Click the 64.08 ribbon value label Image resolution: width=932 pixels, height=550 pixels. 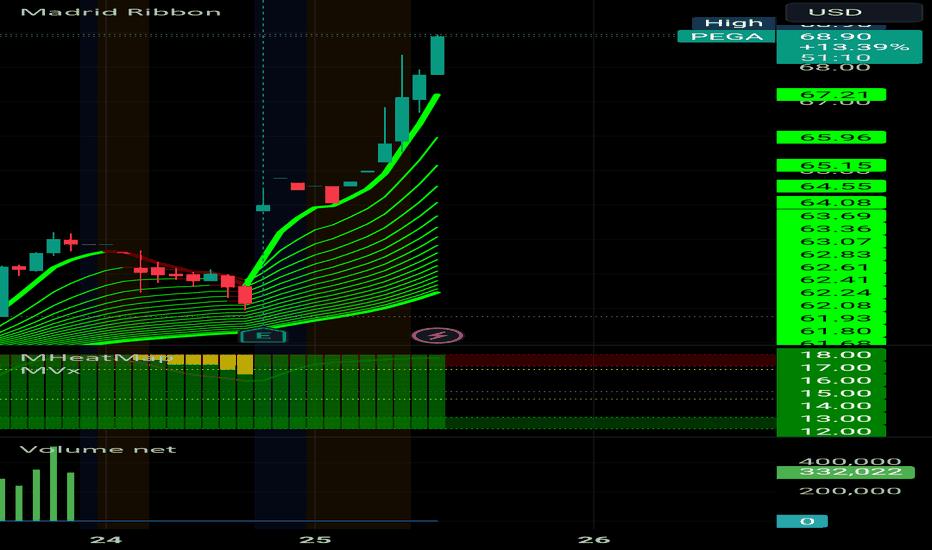coord(832,203)
